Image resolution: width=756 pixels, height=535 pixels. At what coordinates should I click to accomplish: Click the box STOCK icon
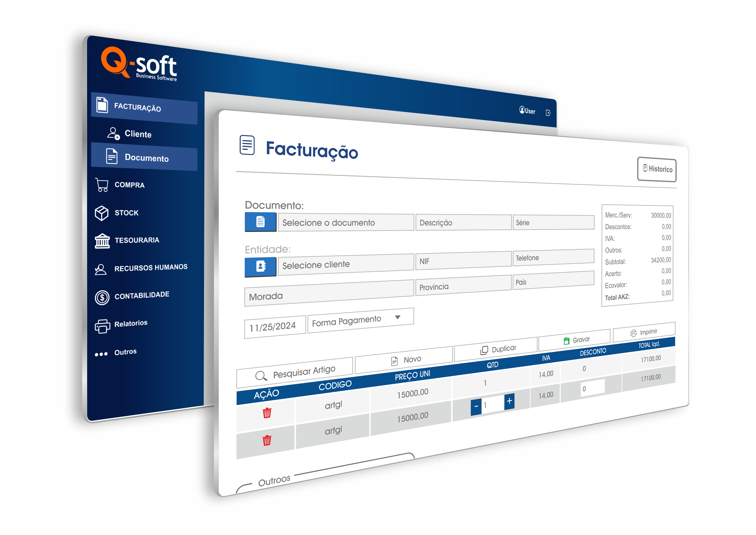click(101, 213)
